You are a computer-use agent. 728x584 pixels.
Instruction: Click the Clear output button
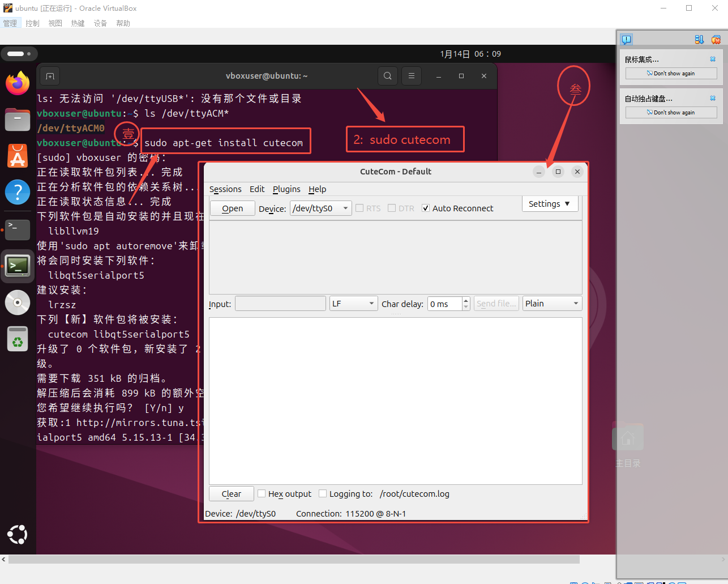coord(231,494)
